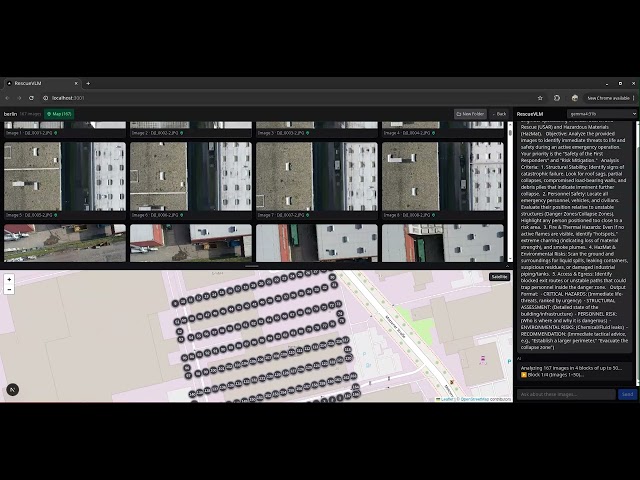Collapse the map panel with the chevron

tap(507, 266)
